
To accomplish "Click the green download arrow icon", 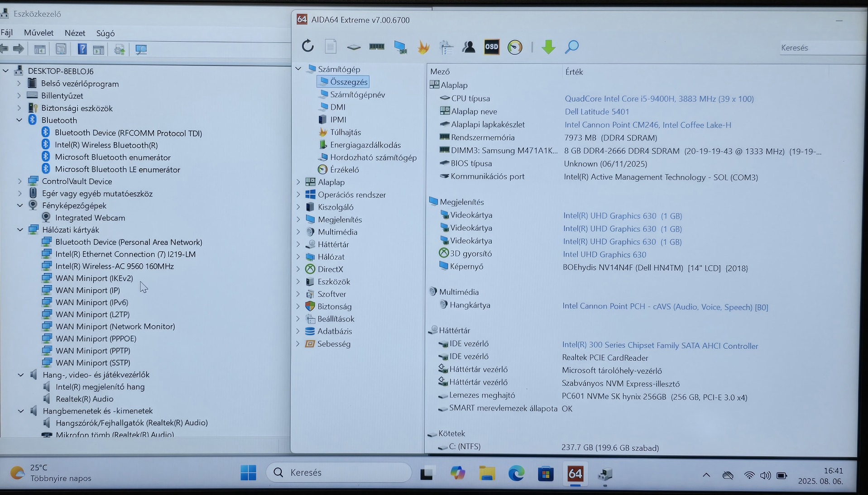I will click(x=548, y=47).
